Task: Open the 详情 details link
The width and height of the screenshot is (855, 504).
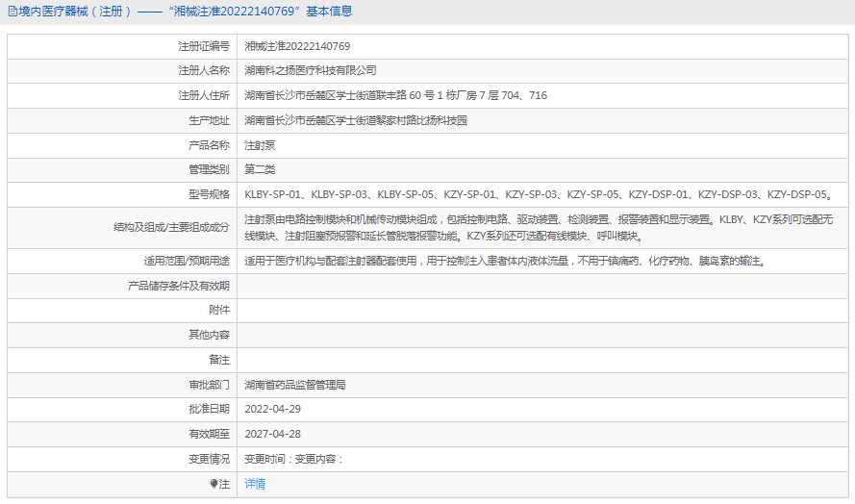Action: (x=255, y=484)
